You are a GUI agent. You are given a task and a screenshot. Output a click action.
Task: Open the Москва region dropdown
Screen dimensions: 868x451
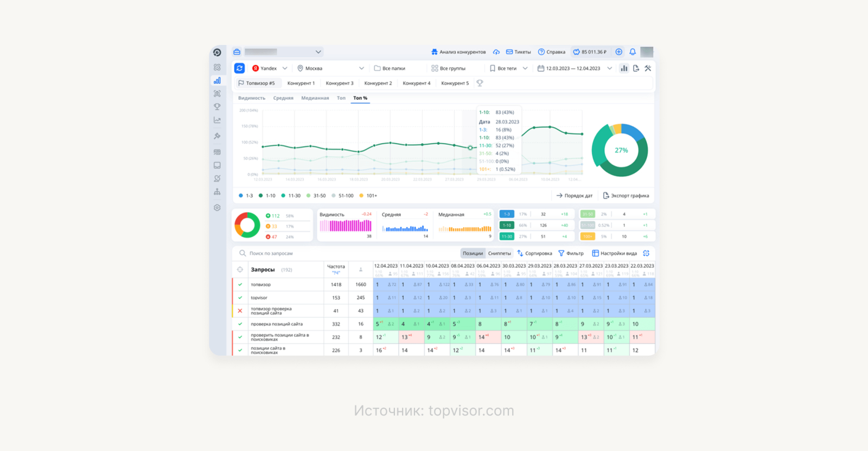330,68
